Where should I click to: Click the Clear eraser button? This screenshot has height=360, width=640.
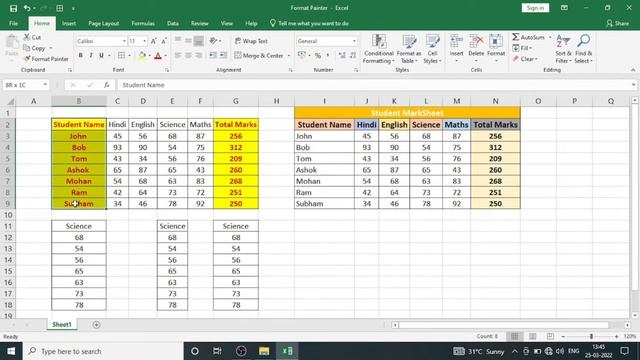coord(525,59)
